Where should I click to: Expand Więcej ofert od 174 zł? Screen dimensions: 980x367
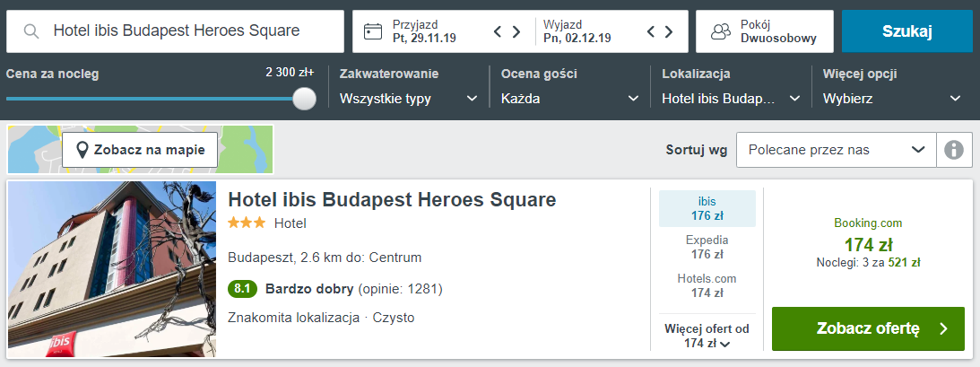pyautogui.click(x=707, y=336)
